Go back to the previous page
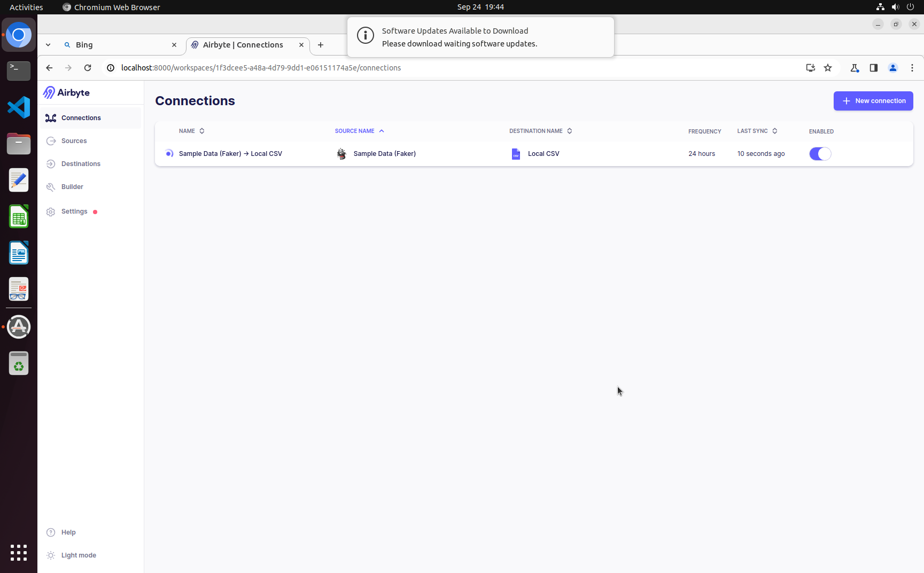Image resolution: width=924 pixels, height=573 pixels. click(x=49, y=68)
